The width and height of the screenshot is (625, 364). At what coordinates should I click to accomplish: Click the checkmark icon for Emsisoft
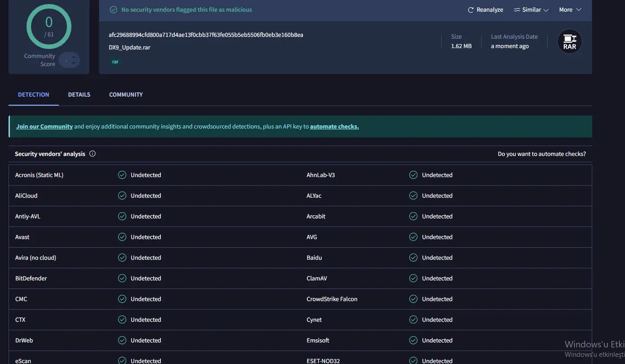[413, 340]
